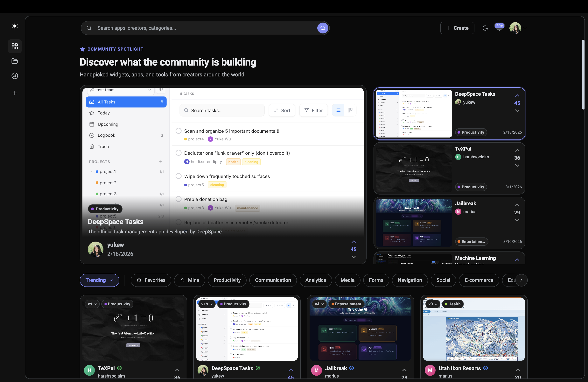Screen dimensions: 588x382
Task: Open the v3 version dropdown on Utah Ikon Resorts
Action: (433, 304)
